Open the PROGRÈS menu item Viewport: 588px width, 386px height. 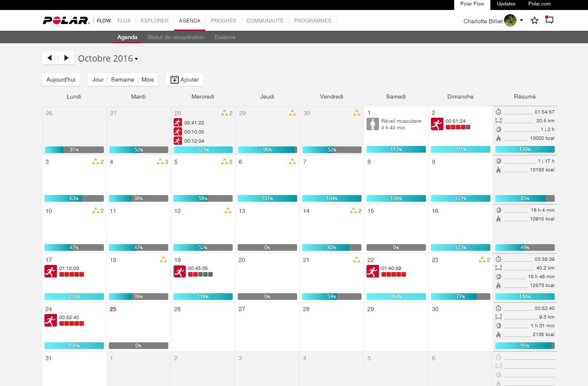(x=223, y=20)
